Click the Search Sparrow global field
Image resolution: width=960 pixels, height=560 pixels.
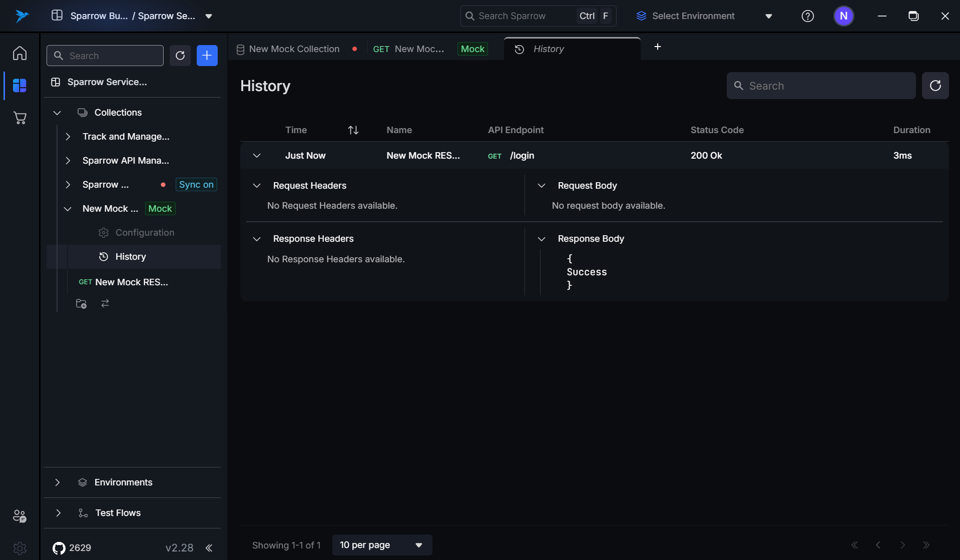coord(538,16)
